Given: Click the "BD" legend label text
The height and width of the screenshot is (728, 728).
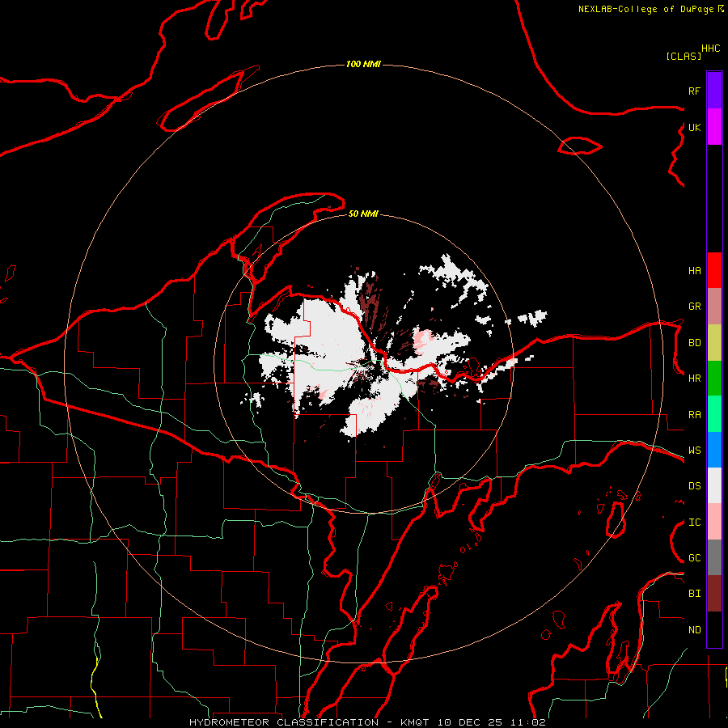Looking at the screenshot, I should (694, 343).
